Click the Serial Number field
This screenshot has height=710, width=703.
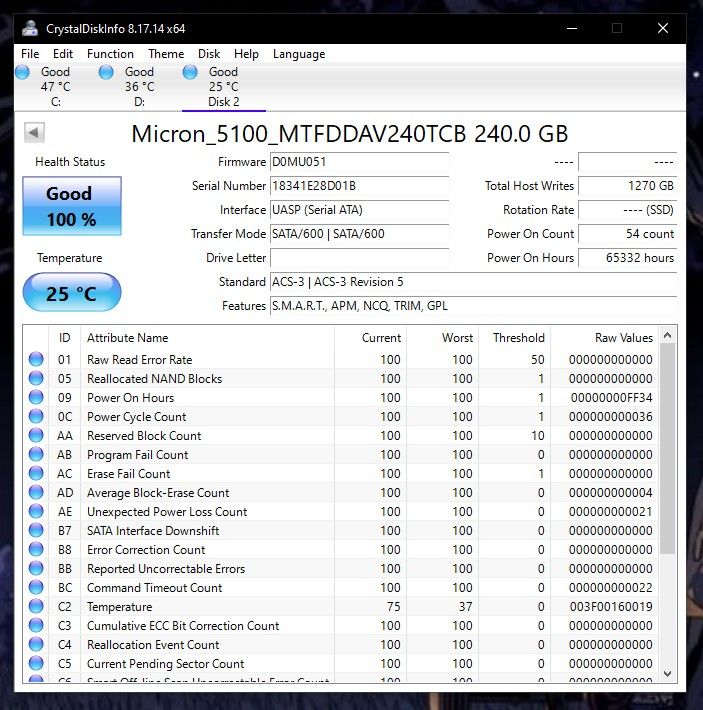(359, 186)
